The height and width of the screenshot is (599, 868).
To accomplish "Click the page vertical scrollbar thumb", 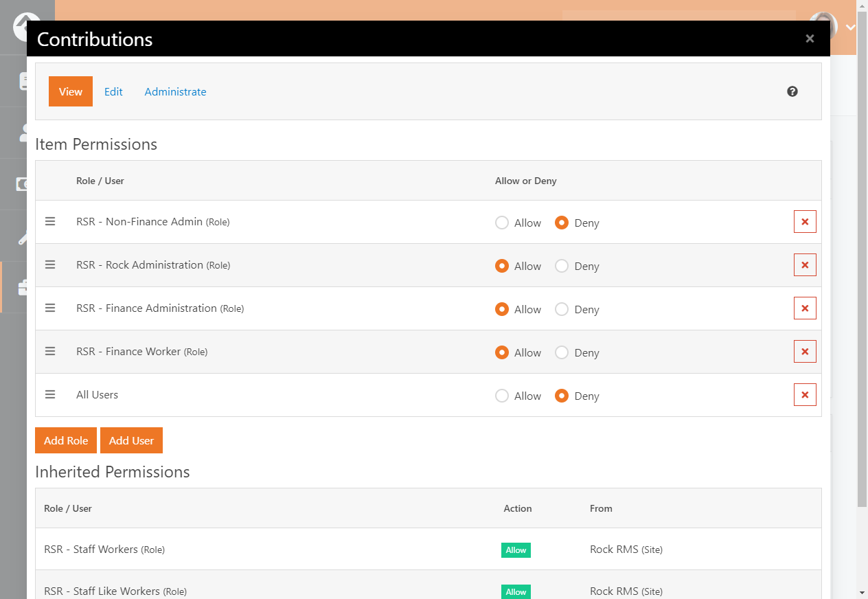I will coord(862,259).
